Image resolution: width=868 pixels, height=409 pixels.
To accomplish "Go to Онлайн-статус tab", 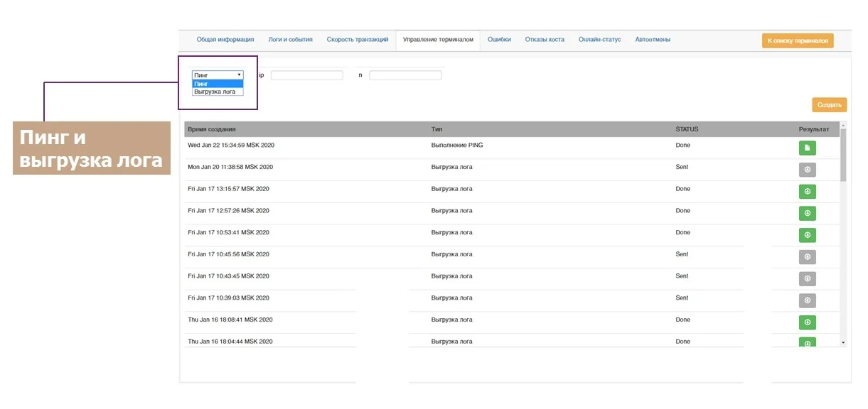I will pos(599,40).
